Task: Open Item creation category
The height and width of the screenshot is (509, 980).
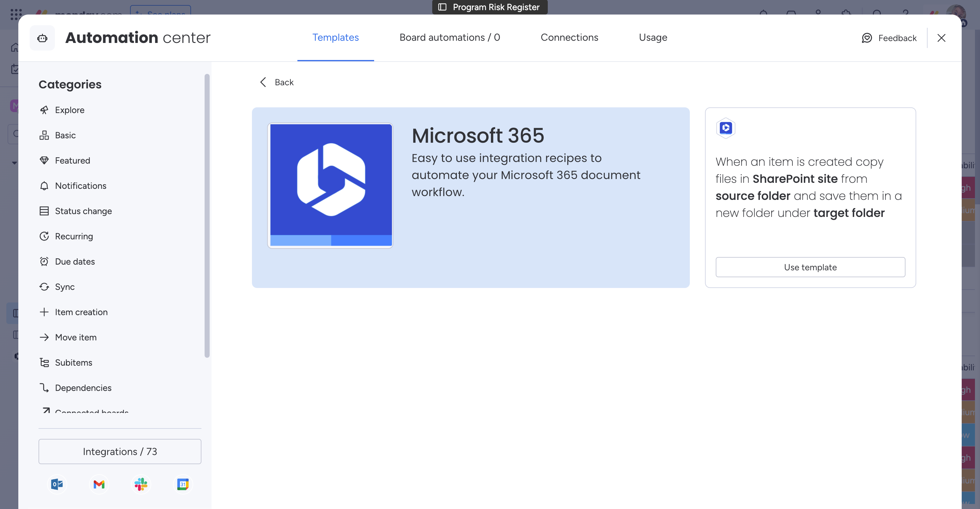Action: click(81, 312)
